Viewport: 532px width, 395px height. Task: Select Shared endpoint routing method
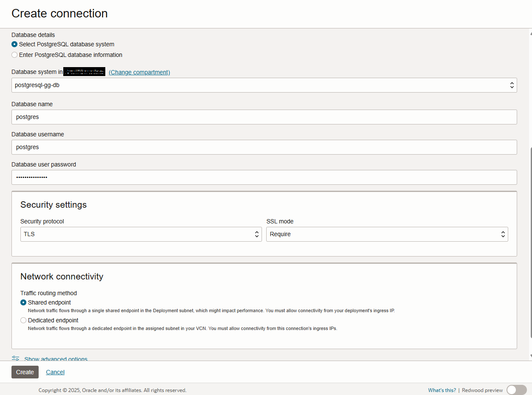click(x=23, y=302)
